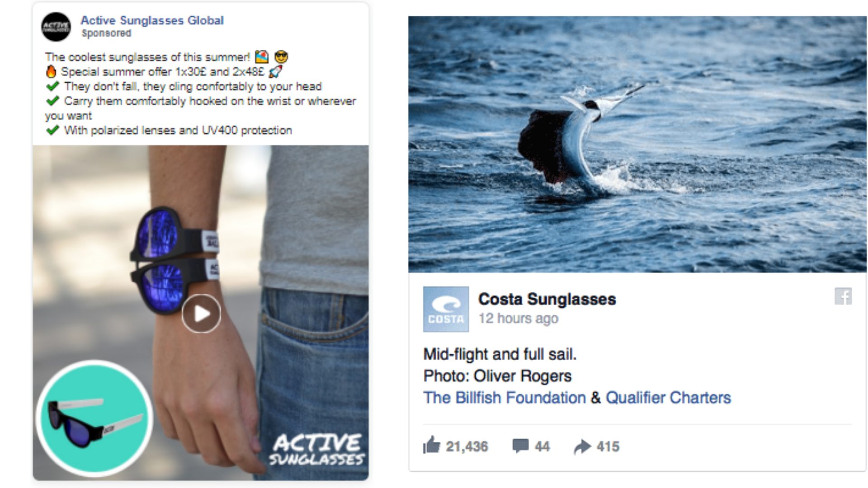
Task: View the 44 comments count
Action: 542,447
